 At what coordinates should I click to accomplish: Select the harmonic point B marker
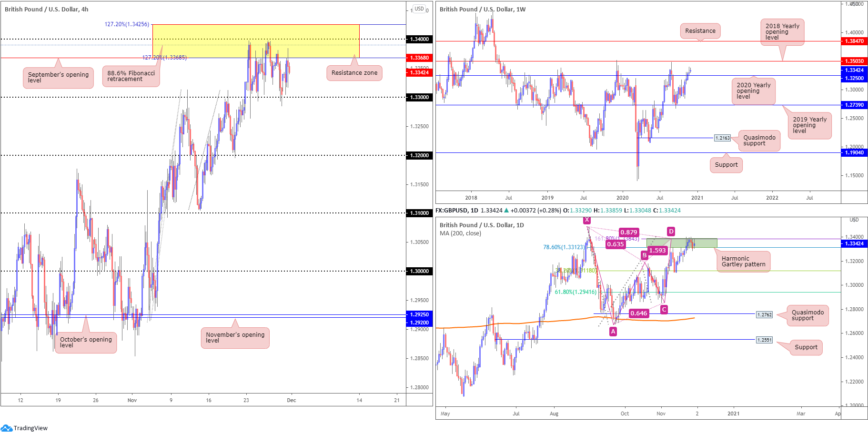coord(645,255)
